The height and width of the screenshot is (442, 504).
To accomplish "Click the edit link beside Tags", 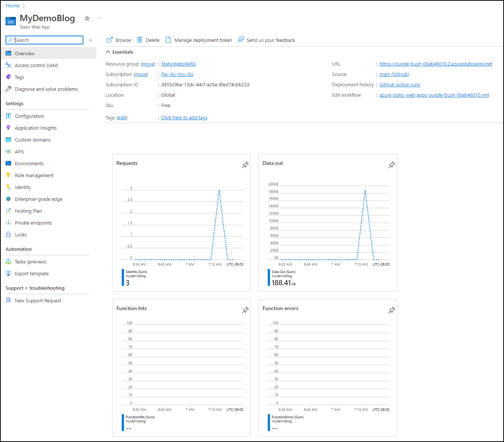I will (122, 118).
